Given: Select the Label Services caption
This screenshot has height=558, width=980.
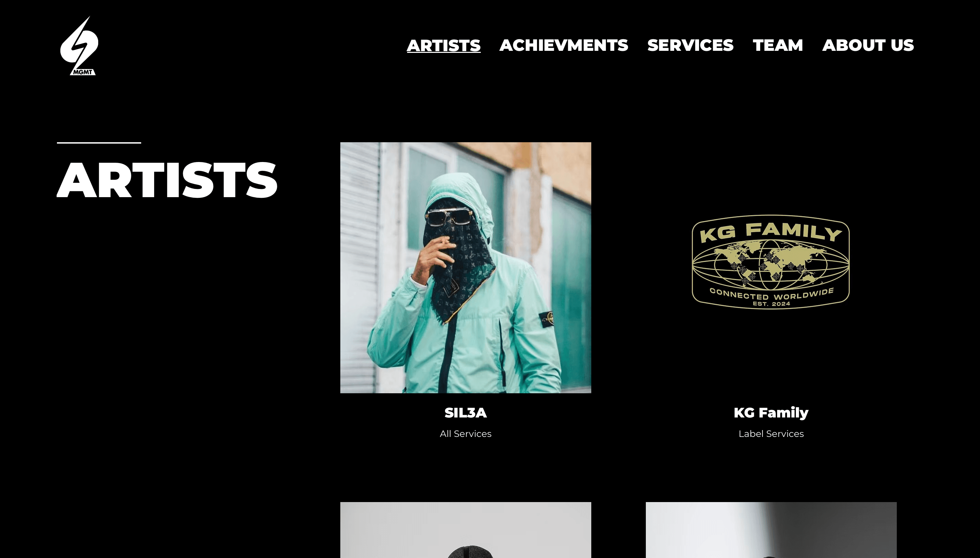Looking at the screenshot, I should click(771, 434).
